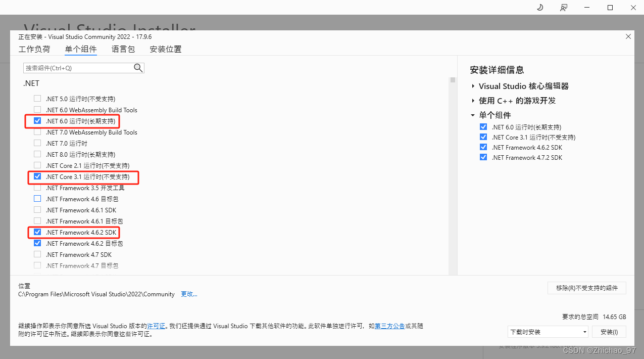
Task: Open the 第三方公告 link
Action: tap(390, 326)
